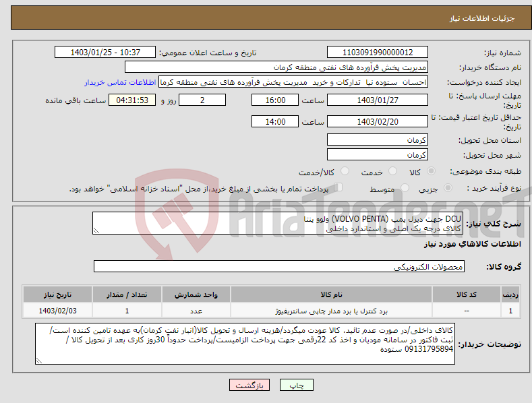Click the اطلاعات کالاهای مورد نیاز heading
This screenshot has width=532, height=403.
click(x=472, y=244)
